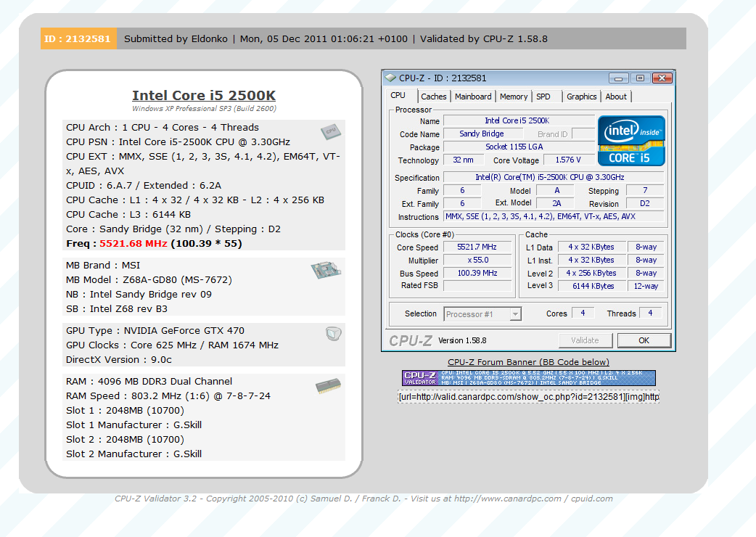The image size is (756, 537).
Task: Click the Revision value D2
Action: coord(644,203)
